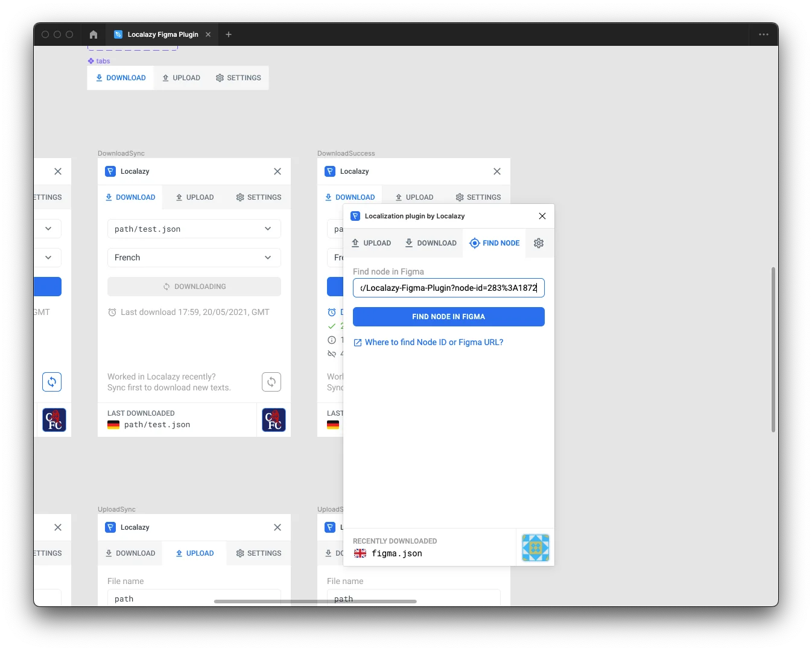Close the leftmost partially visible download panel
The height and width of the screenshot is (651, 812).
(x=58, y=171)
